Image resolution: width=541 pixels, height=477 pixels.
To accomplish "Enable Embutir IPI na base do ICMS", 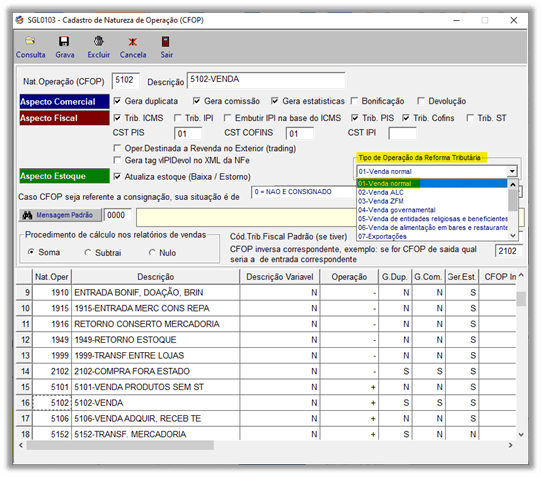I will click(x=228, y=118).
